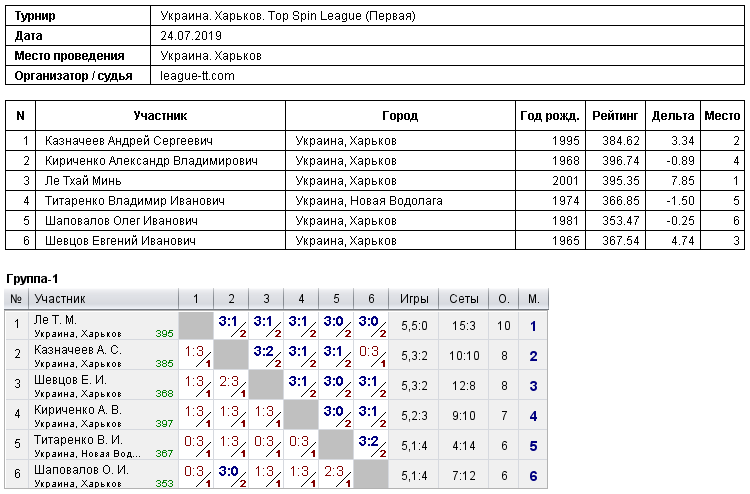Image resolution: width=750 pixels, height=494 pixels.
Task: Click the Группа-1 heading
Action: (32, 279)
